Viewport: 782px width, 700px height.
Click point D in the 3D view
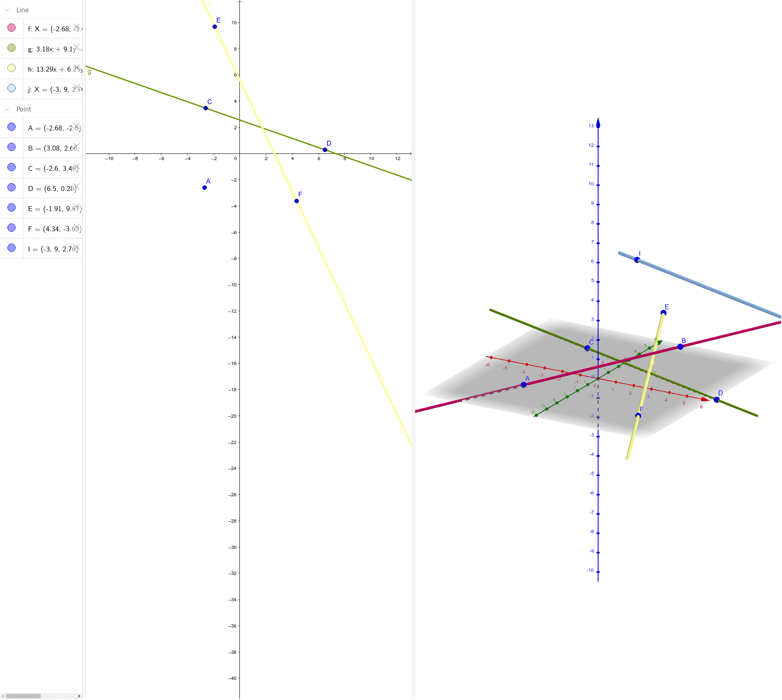[717, 400]
